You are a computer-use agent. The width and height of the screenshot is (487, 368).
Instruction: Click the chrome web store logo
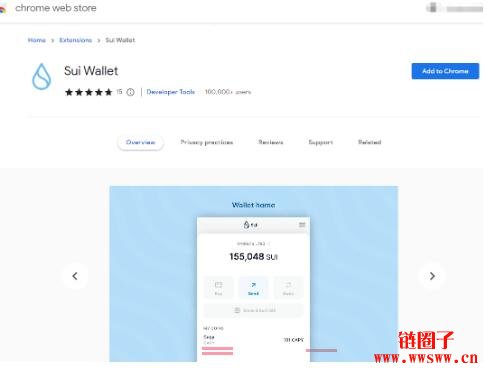coord(3,8)
